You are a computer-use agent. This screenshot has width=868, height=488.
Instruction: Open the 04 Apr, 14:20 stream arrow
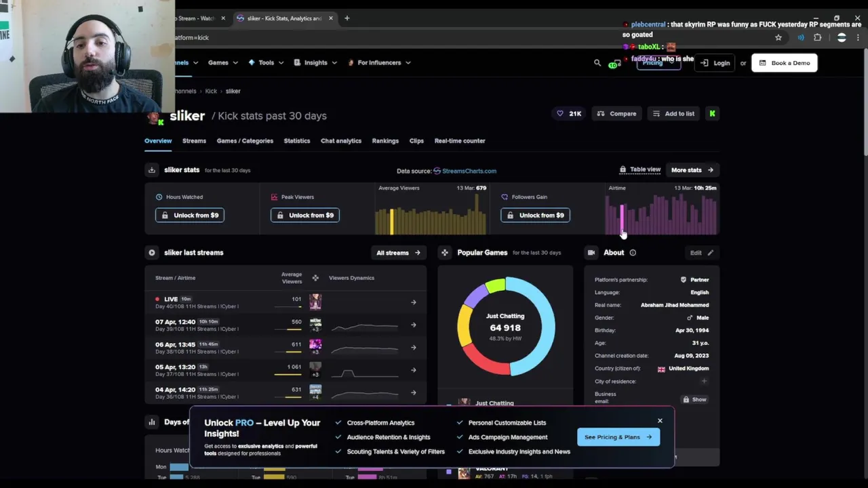pyautogui.click(x=414, y=393)
